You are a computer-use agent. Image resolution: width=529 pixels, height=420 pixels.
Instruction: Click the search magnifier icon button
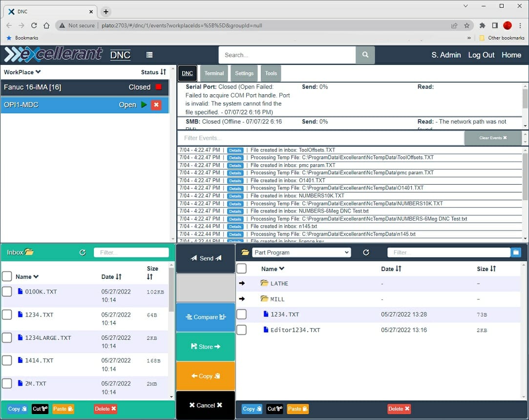[365, 55]
